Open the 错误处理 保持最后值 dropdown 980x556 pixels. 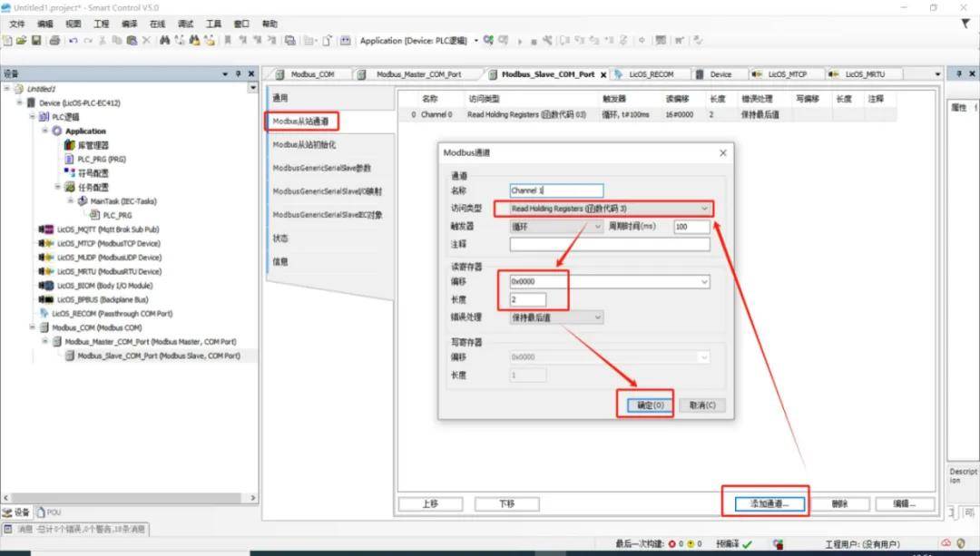coord(555,317)
